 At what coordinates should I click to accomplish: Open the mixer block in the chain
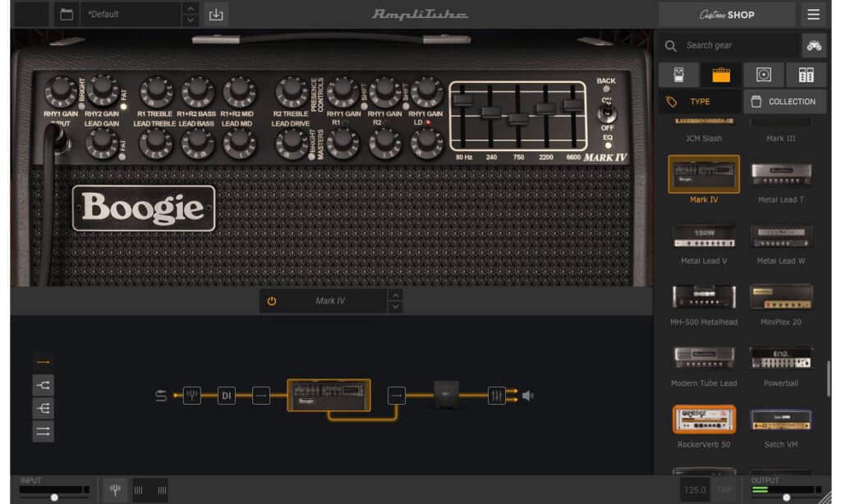click(497, 396)
